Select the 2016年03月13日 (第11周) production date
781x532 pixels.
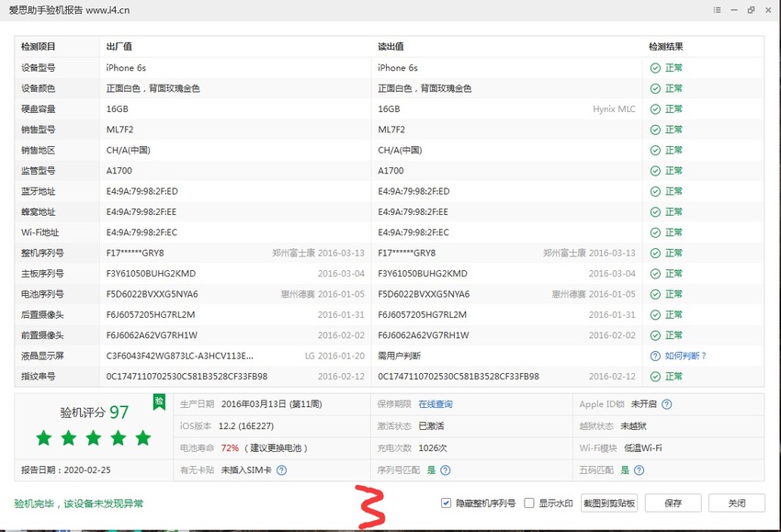coord(271,404)
